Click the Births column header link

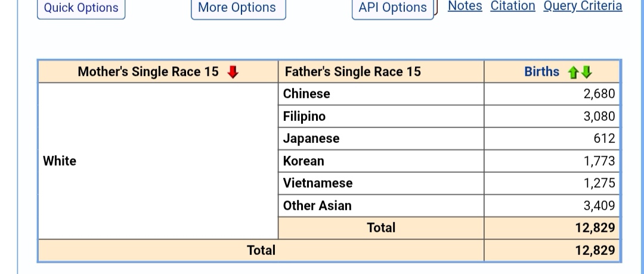(541, 71)
